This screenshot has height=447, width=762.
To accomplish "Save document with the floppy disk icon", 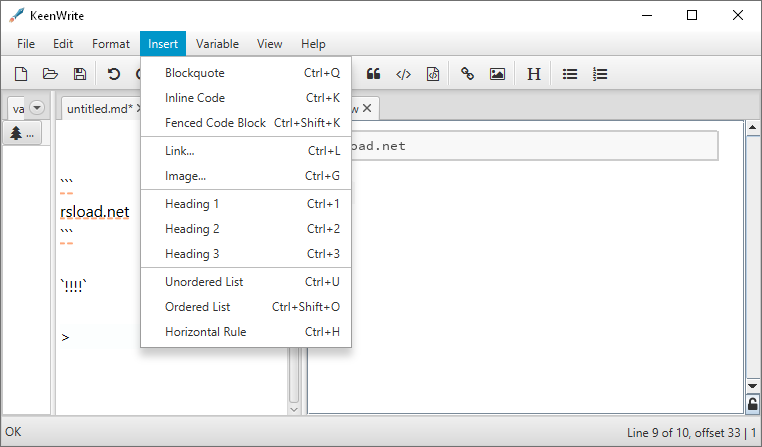I will coord(80,74).
